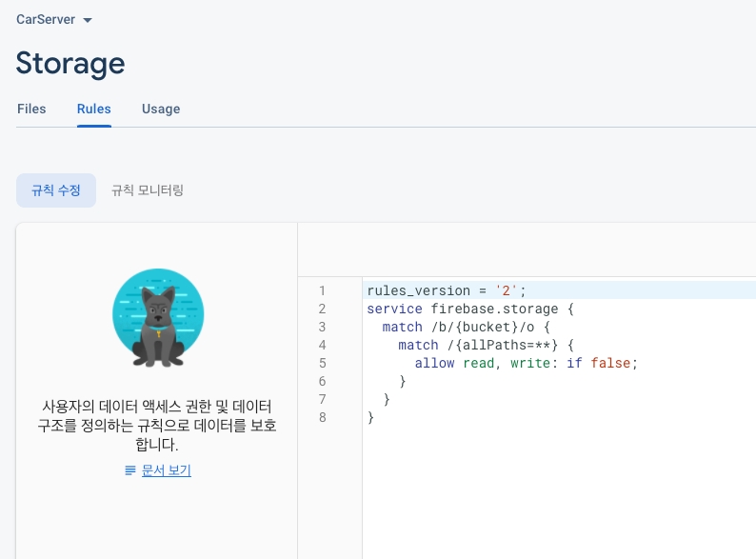Click the dog mascot illustration
This screenshot has height=559, width=756.
pyautogui.click(x=158, y=319)
